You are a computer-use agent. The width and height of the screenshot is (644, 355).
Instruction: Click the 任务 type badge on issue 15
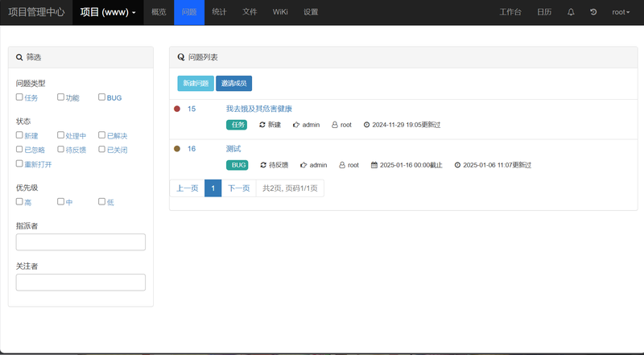237,125
